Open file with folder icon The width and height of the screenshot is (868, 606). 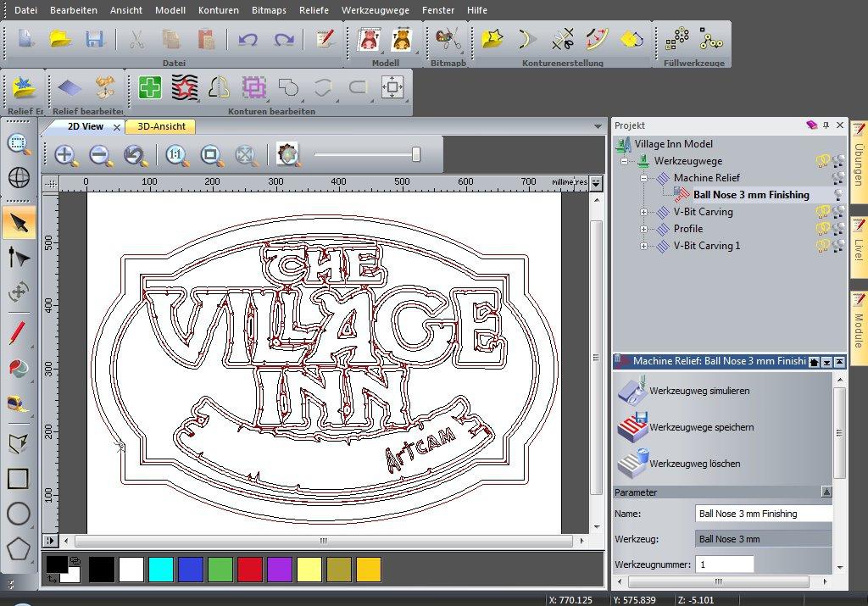(60, 39)
